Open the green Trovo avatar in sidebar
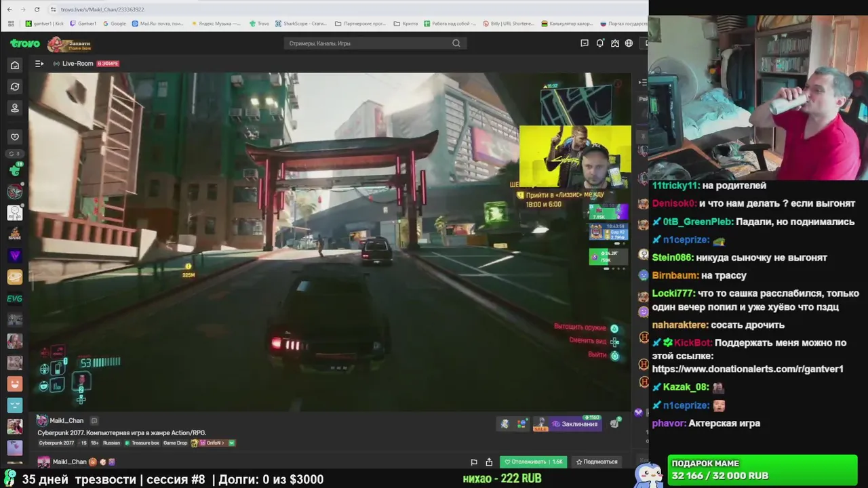Viewport: 868px width, 488px height. click(x=15, y=169)
